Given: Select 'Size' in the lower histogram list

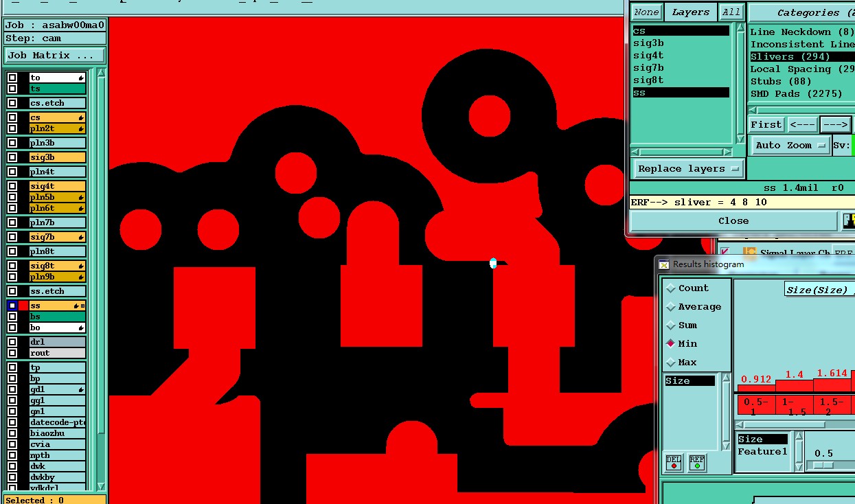Looking at the screenshot, I should tap(762, 439).
